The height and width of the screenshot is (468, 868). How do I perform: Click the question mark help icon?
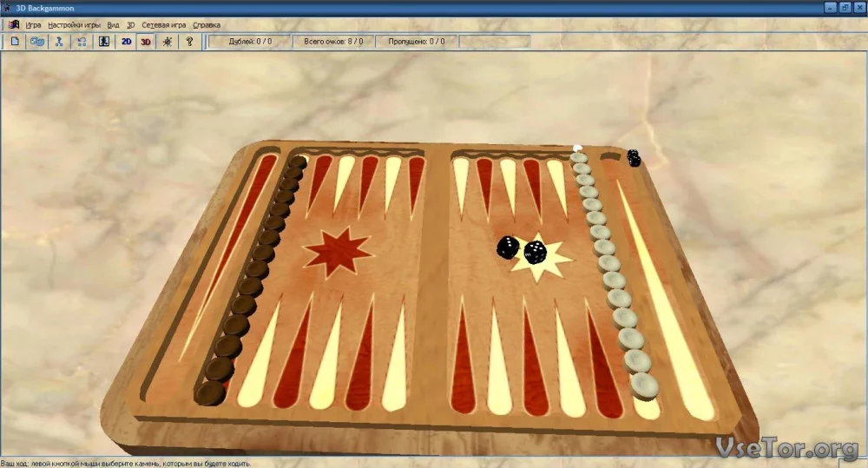190,41
